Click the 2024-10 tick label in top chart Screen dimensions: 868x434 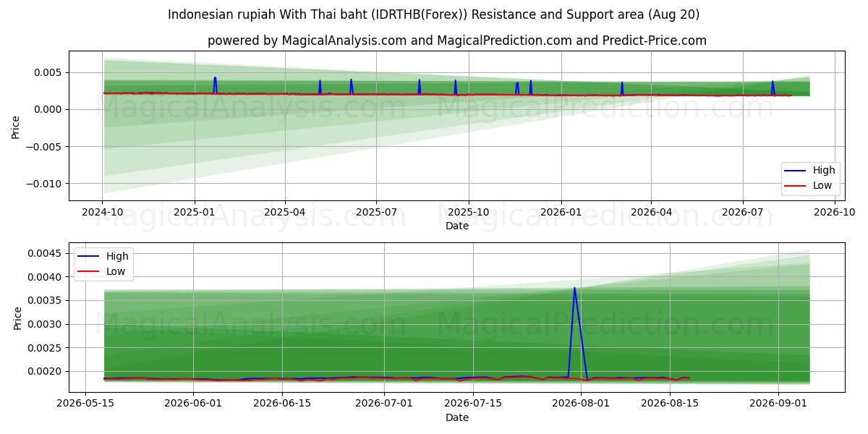102,213
